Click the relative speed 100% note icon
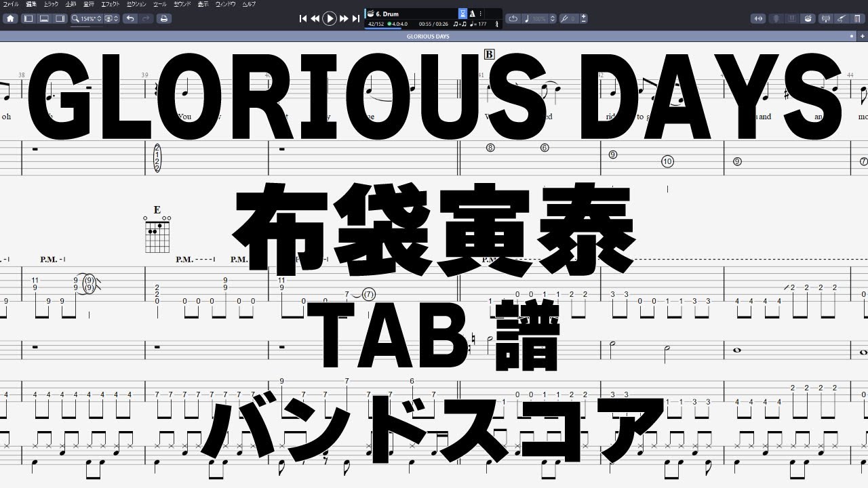This screenshot has width=868, height=488. [527, 18]
